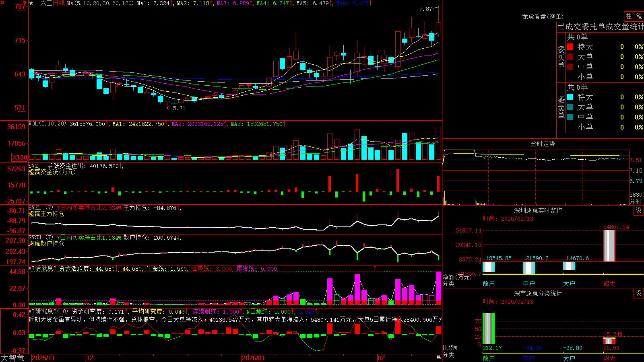Select the 2025/11 timeline marker
This screenshot has height=362, width=644.
click(43, 358)
